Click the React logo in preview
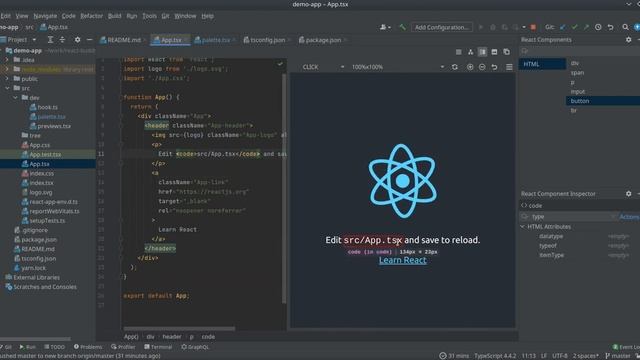 pyautogui.click(x=402, y=181)
